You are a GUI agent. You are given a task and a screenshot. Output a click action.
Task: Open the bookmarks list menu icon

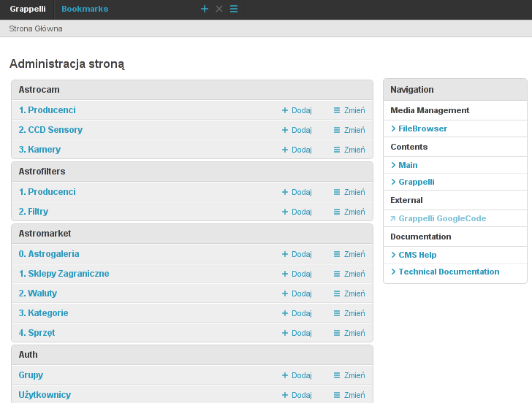click(234, 9)
